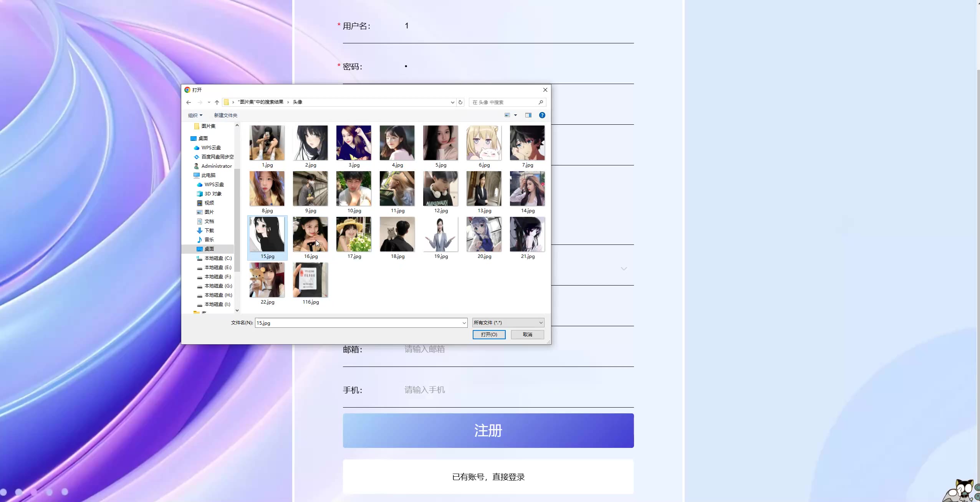Refresh the folder view

click(x=460, y=102)
